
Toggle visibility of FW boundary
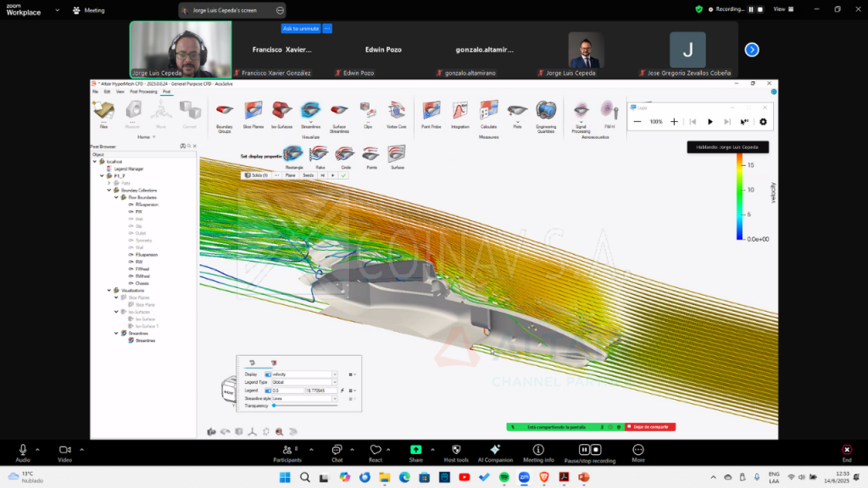tap(131, 212)
